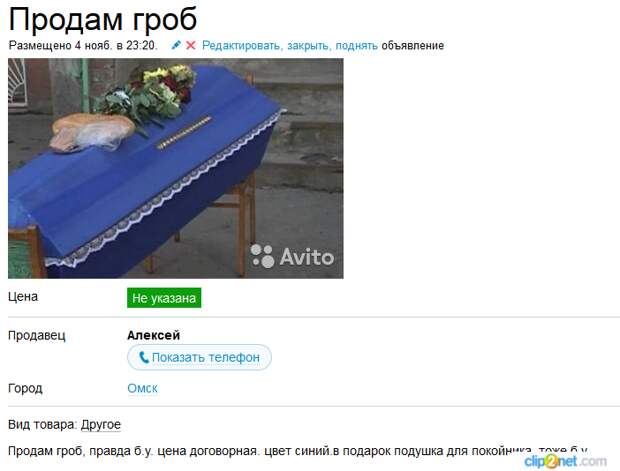
Task: Click the 'Вид товара:' label
Action: pos(43,425)
